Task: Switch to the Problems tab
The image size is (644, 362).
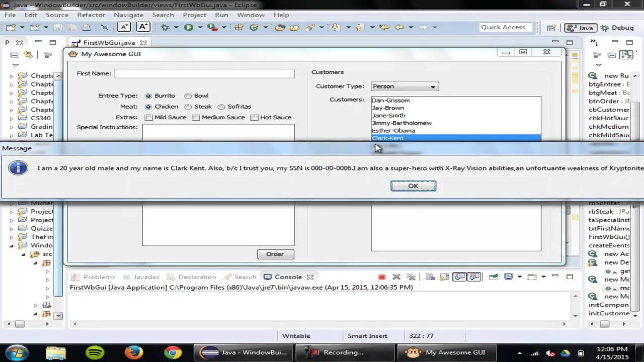Action: pyautogui.click(x=94, y=277)
